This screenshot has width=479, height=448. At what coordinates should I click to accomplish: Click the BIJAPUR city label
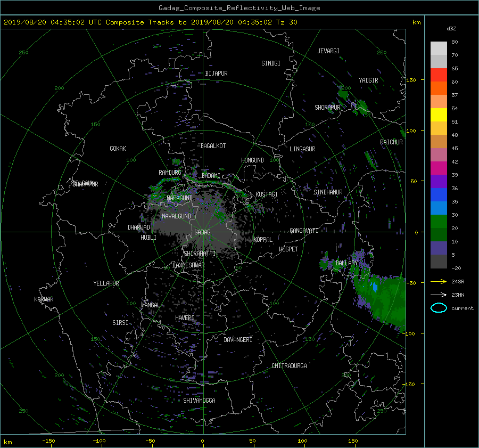216,74
